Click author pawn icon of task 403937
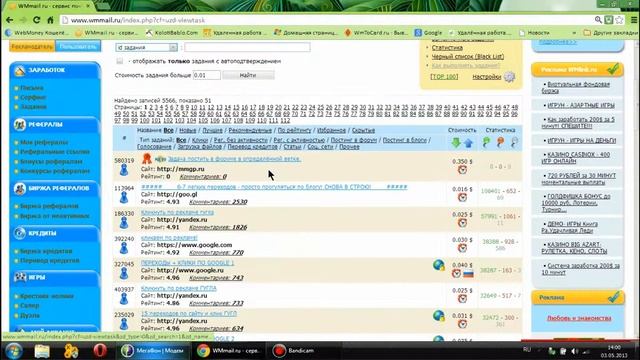This screenshot has width=640, height=360. pyautogui.click(x=124, y=299)
